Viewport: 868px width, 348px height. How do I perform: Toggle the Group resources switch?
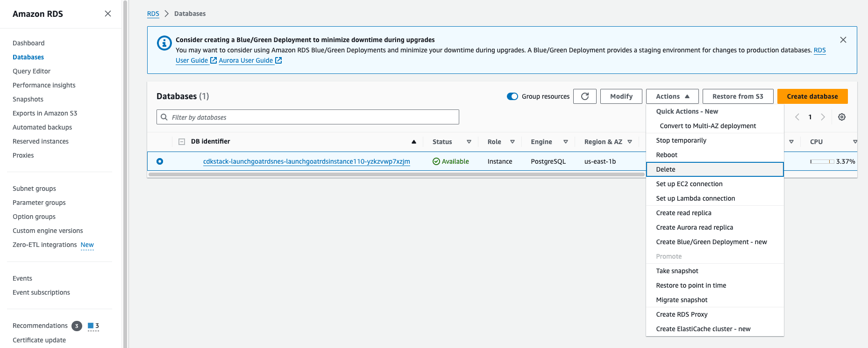point(512,96)
